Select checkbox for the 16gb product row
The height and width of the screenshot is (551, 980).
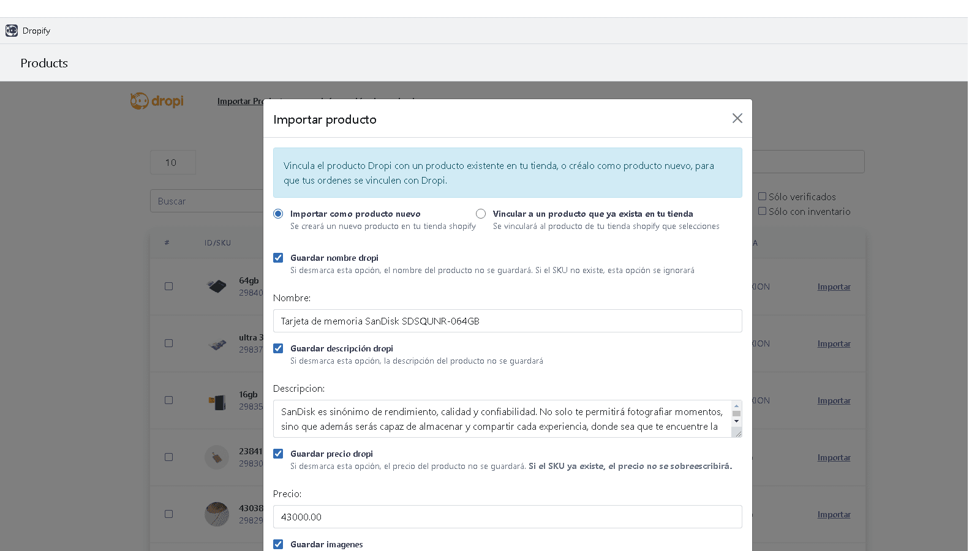point(168,400)
